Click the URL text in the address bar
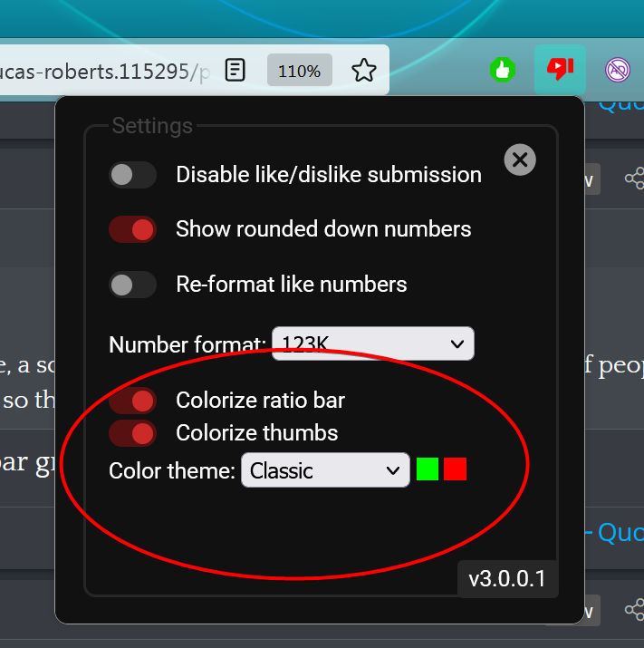 coord(105,72)
